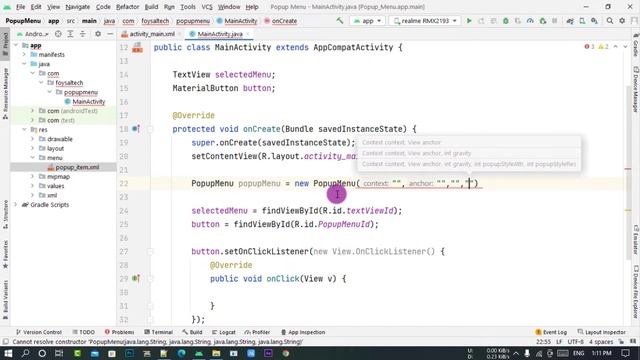640x360 pixels.
Task: Toggle Build Variants tool window side tab
Action: point(5,300)
